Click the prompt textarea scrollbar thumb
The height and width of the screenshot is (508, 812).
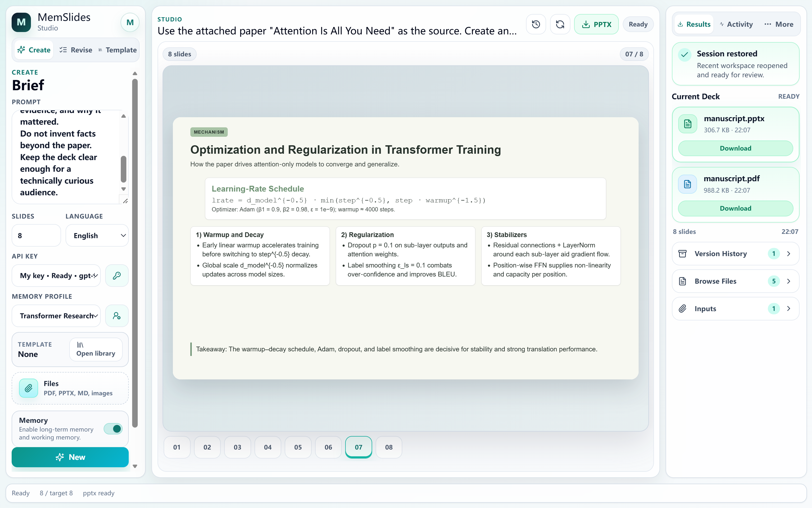coord(123,169)
